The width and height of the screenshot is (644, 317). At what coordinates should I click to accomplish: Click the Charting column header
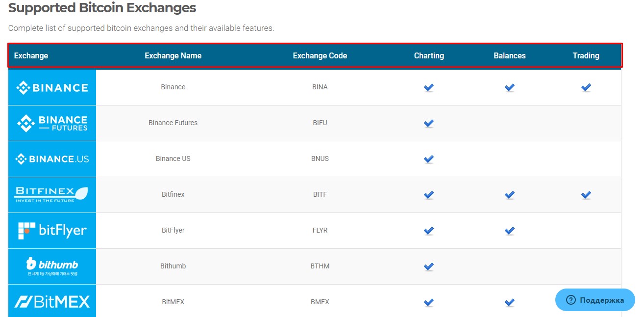pyautogui.click(x=429, y=55)
